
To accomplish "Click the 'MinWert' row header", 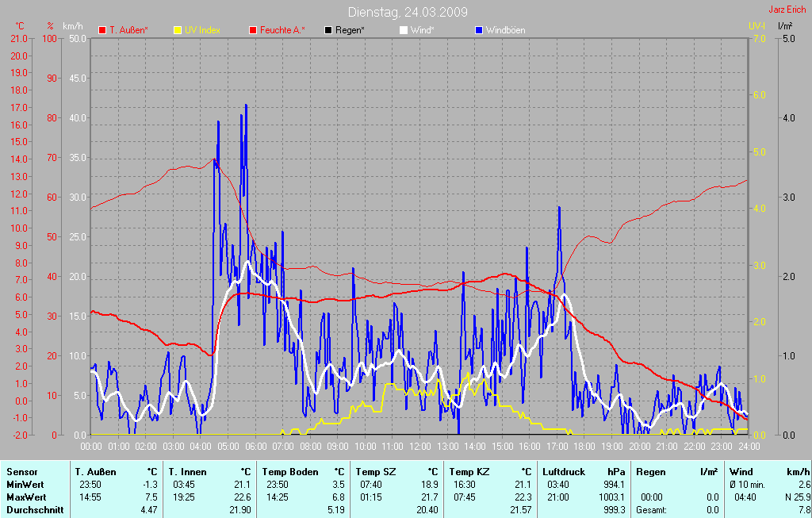I will (x=25, y=485).
